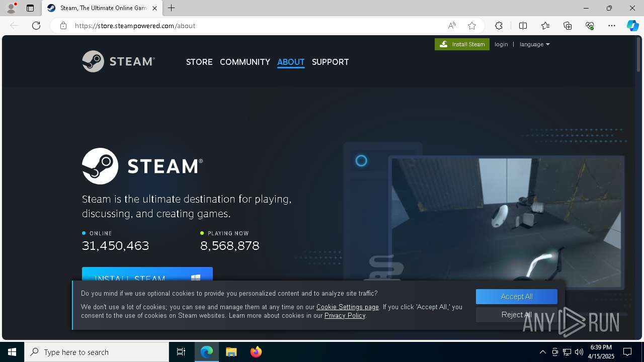
Task: Open the Copilot sidebar icon
Action: pos(632,26)
